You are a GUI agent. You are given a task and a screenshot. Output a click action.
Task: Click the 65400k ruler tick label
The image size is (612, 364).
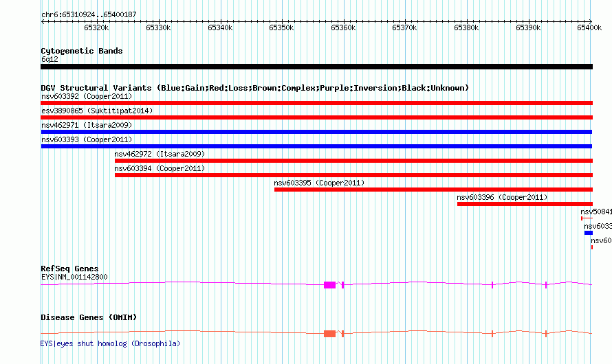tap(589, 27)
